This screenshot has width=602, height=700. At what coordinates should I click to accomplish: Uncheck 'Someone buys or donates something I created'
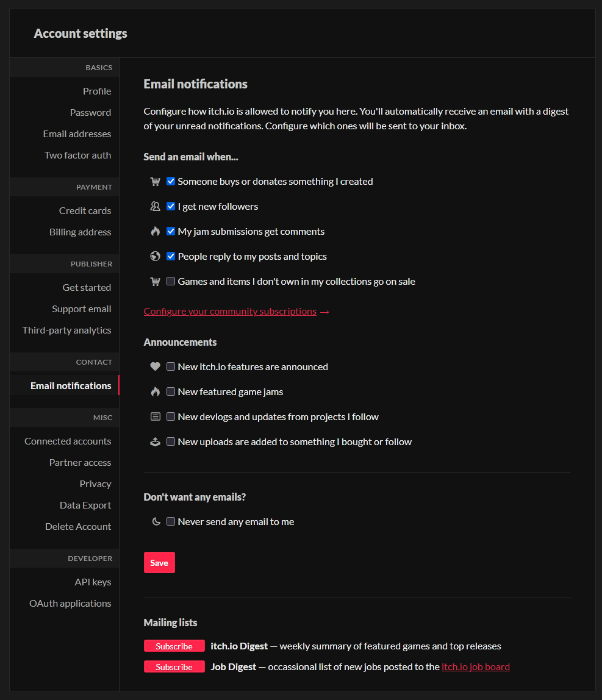point(171,181)
